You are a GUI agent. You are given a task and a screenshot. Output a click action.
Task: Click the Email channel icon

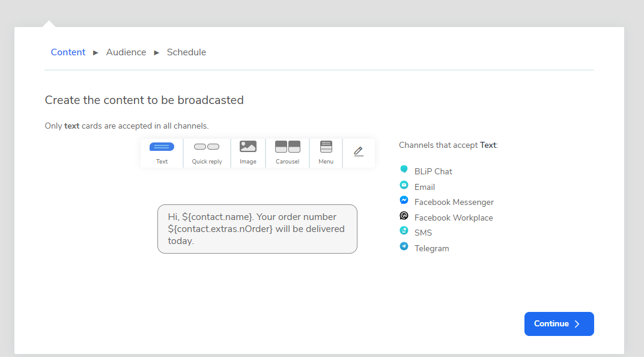(x=404, y=186)
